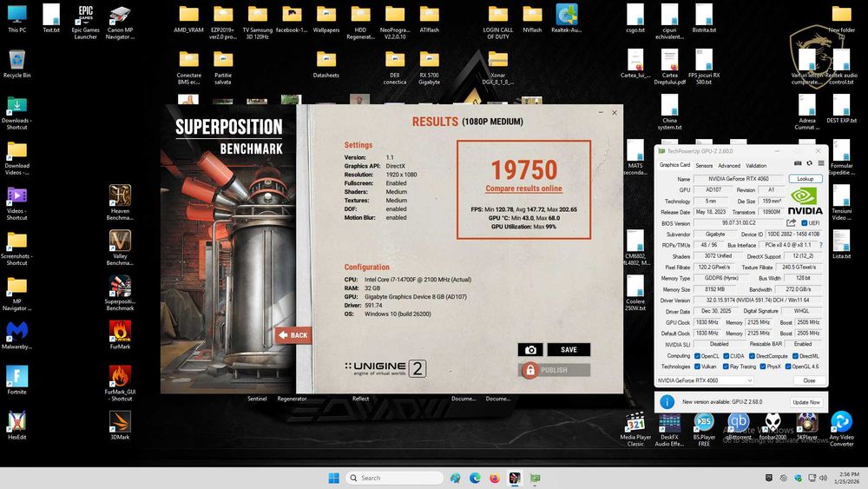868x489 pixels.
Task: Click the Windows Start button
Action: pyautogui.click(x=333, y=478)
